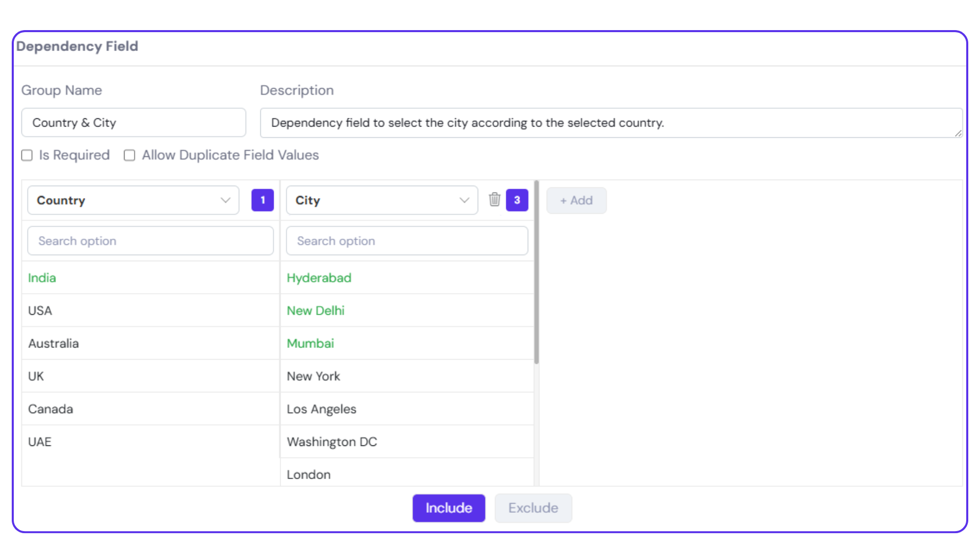This screenshot has height=551, width=980.
Task: Focus the Description text area
Action: point(610,123)
